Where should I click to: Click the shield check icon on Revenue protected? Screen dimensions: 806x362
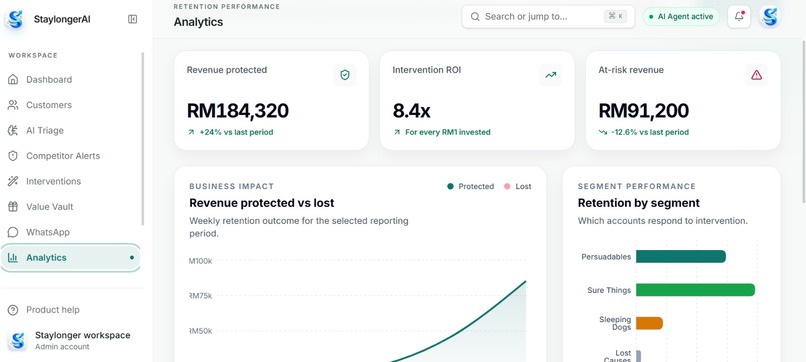344,75
